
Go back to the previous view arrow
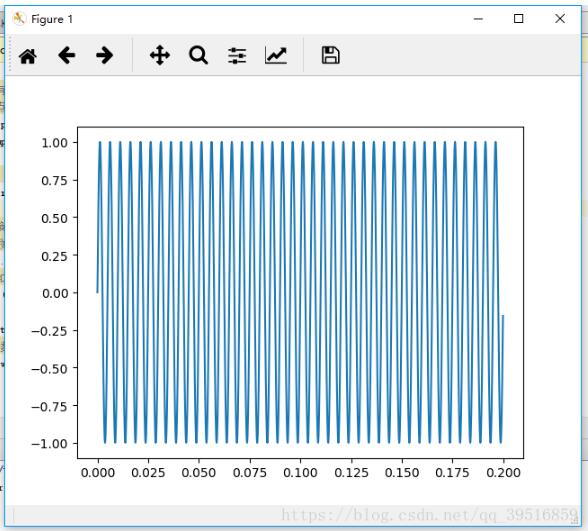click(67, 56)
